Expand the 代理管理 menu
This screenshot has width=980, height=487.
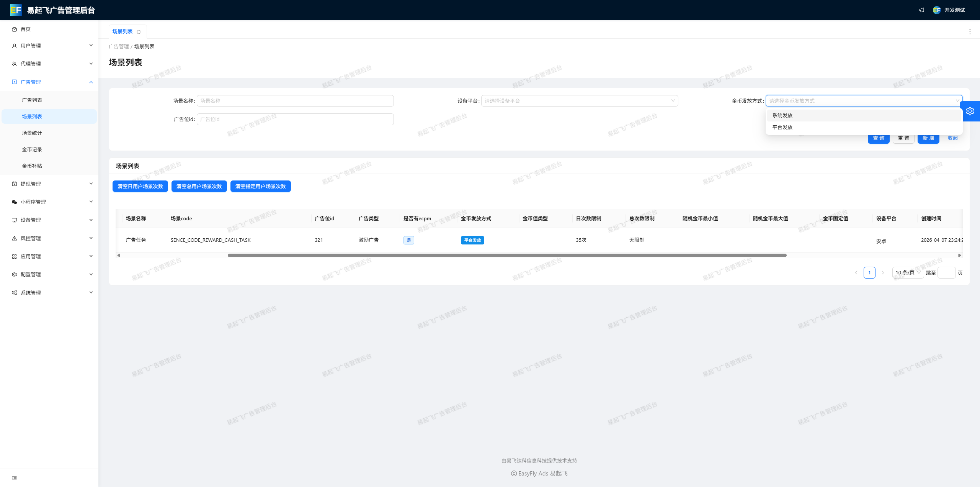(49, 64)
